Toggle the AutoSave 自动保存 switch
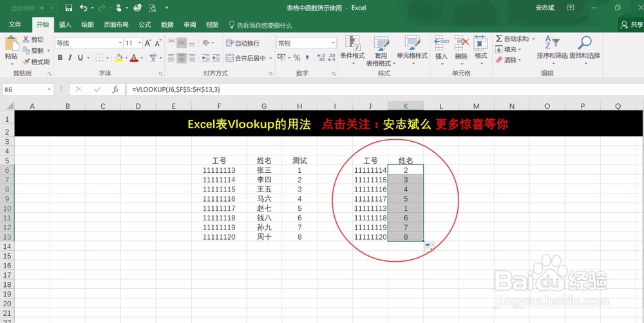This screenshot has width=644, height=323. click(48, 8)
